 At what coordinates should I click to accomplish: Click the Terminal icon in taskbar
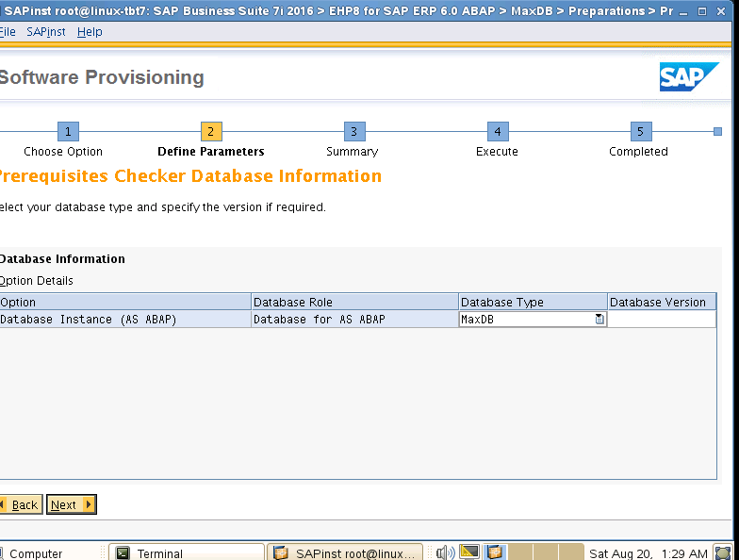point(123,552)
